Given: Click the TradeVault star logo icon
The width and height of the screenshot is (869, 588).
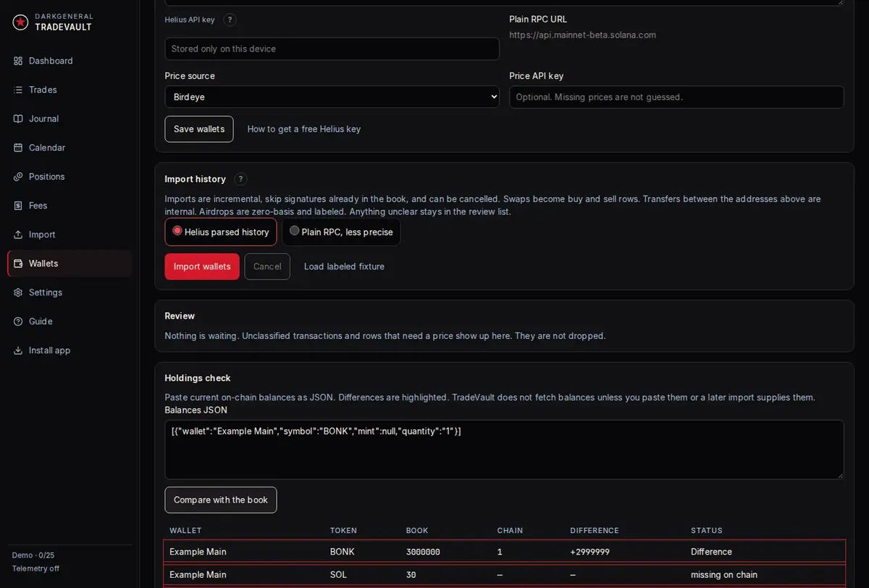Looking at the screenshot, I should pyautogui.click(x=20, y=22).
